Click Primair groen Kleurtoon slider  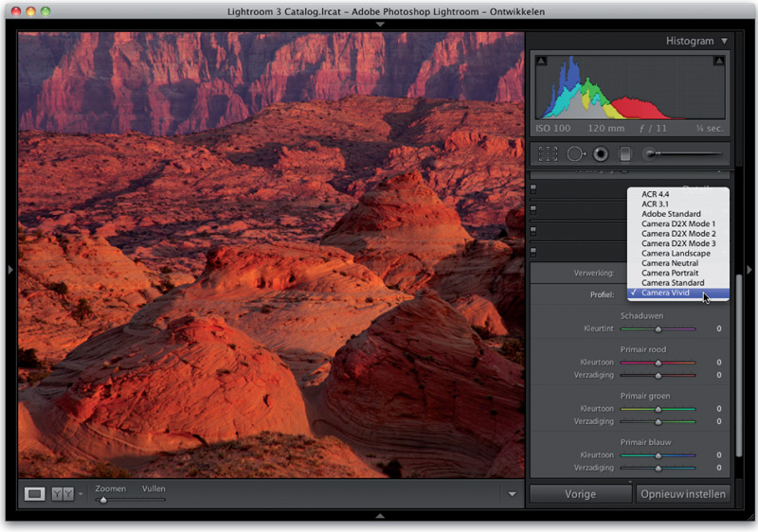pos(658,409)
